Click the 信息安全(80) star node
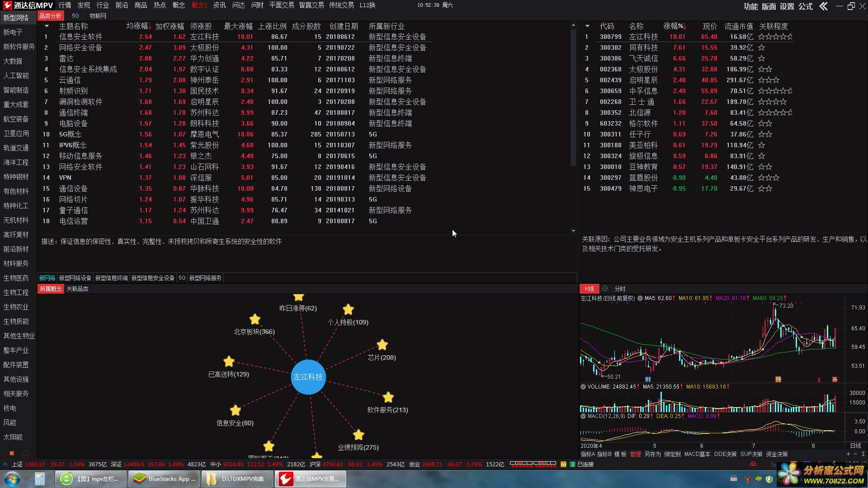 tap(235, 410)
